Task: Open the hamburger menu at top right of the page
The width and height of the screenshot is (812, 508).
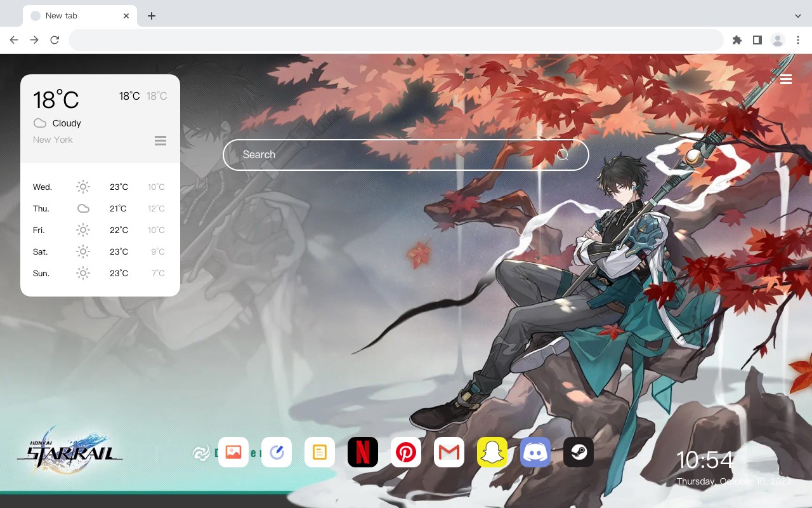Action: tap(786, 79)
